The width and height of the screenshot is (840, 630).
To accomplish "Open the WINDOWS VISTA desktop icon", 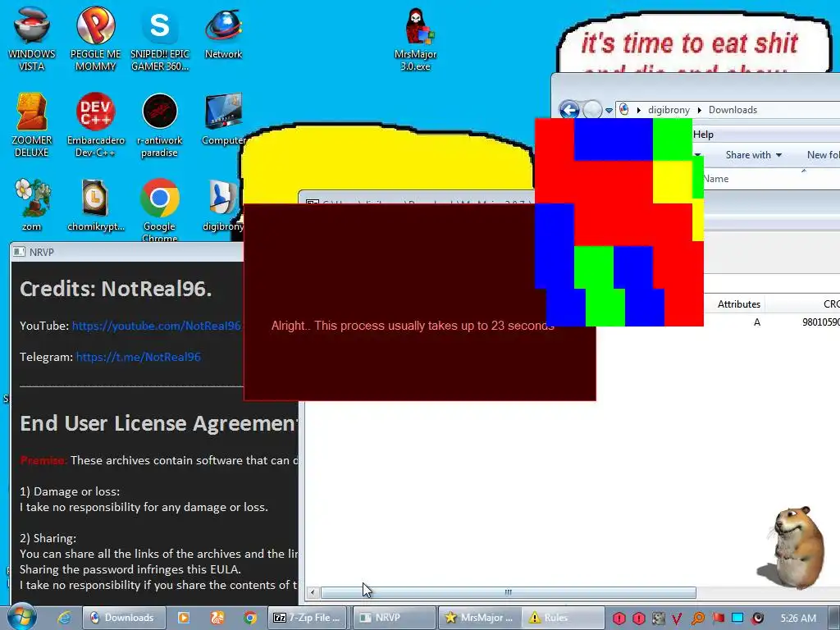I will click(x=32, y=39).
